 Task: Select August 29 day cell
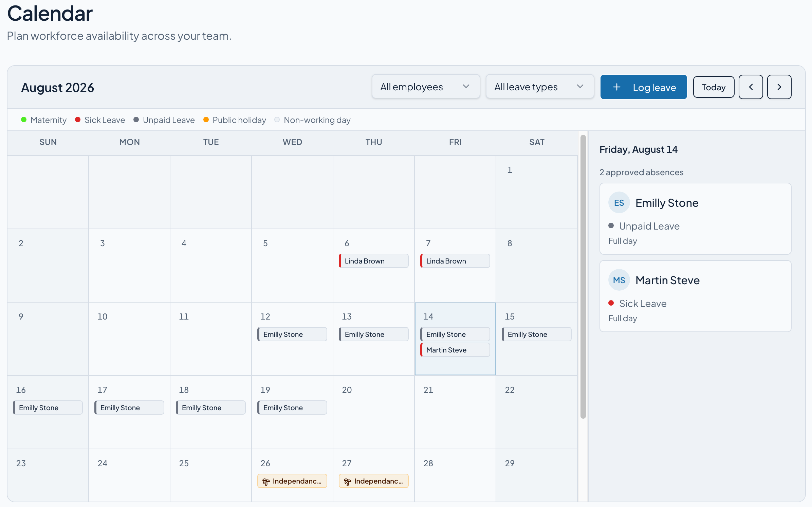pos(536,475)
